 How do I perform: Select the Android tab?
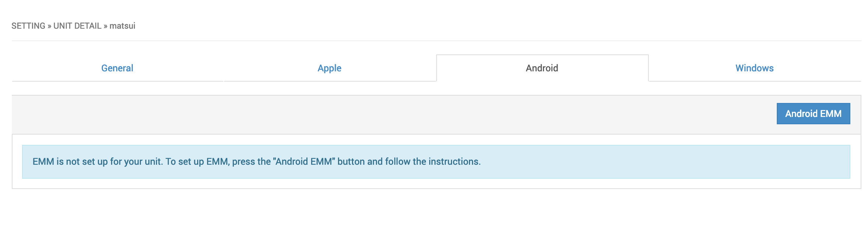pyautogui.click(x=542, y=68)
